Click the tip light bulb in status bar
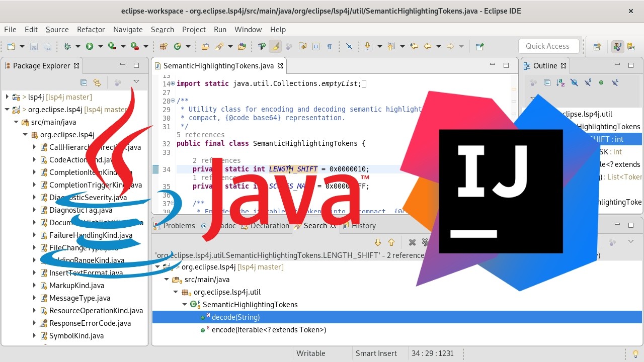 [635, 353]
